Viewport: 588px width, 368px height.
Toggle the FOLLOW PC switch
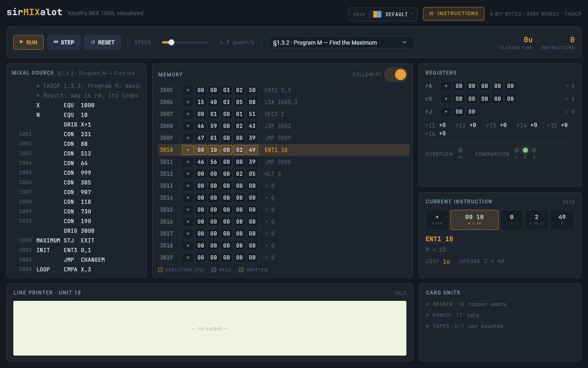[x=396, y=75]
